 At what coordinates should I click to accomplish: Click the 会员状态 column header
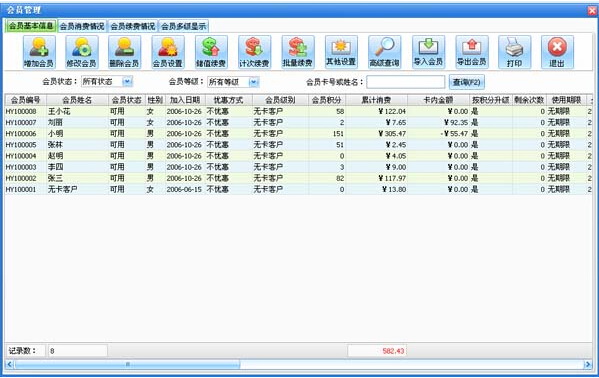[x=127, y=100]
